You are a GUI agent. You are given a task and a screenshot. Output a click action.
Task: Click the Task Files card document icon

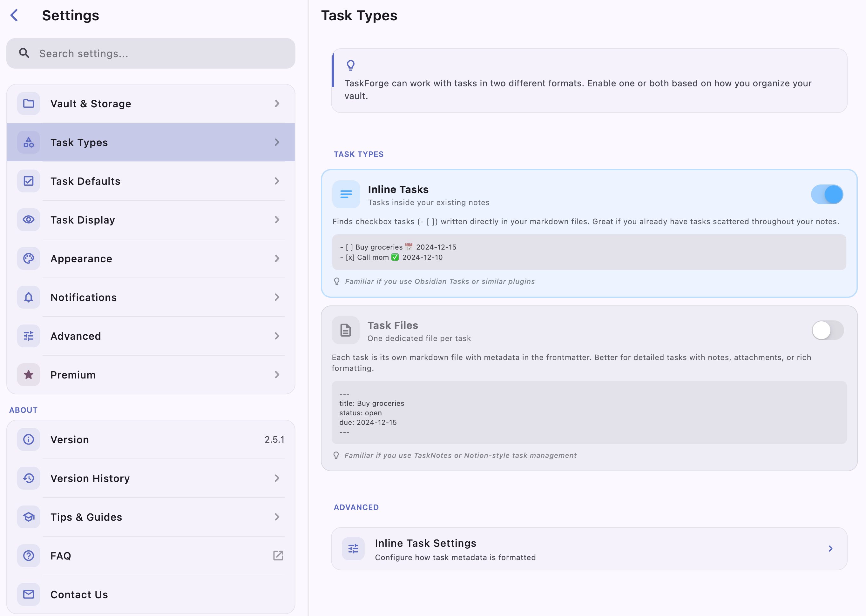pyautogui.click(x=345, y=330)
